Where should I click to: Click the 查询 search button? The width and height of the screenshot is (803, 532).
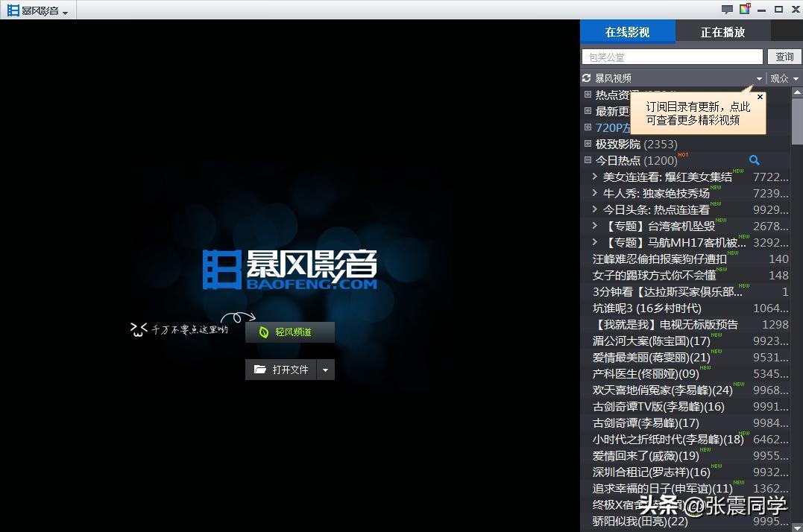(x=784, y=56)
